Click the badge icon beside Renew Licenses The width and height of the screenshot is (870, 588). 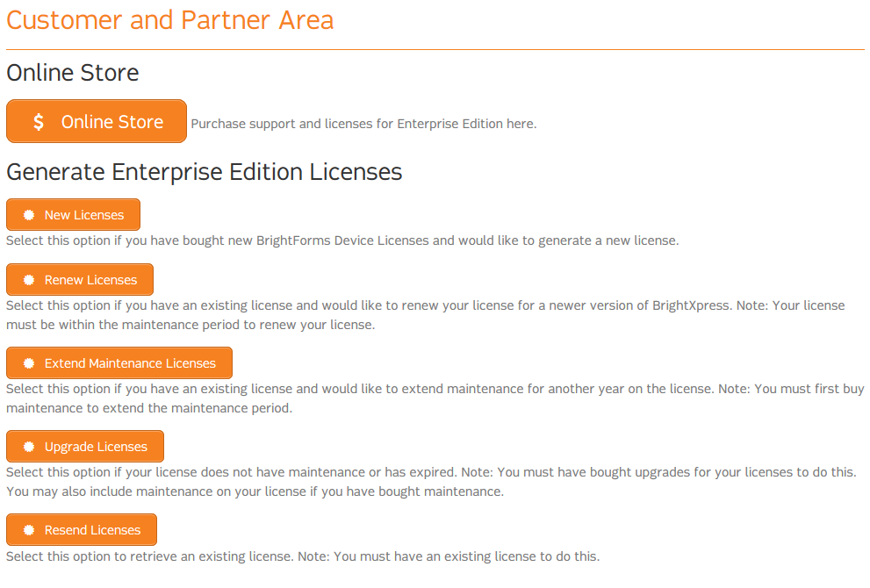pos(29,280)
